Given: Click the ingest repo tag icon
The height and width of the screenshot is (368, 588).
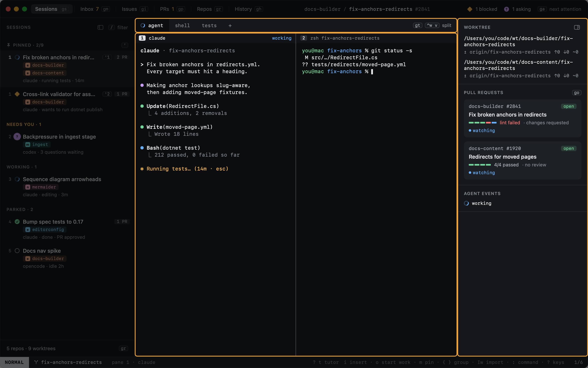Looking at the screenshot, I should 28,145.
